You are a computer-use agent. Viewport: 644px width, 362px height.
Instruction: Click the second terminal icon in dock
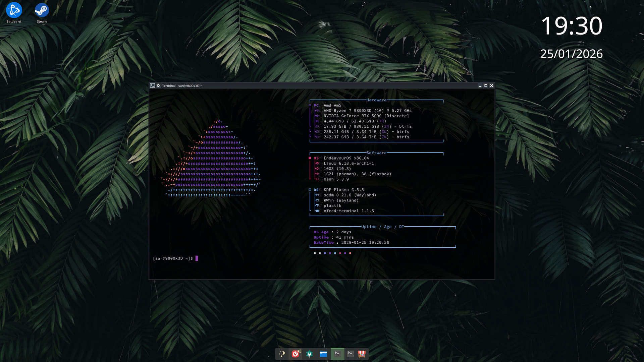tap(350, 354)
